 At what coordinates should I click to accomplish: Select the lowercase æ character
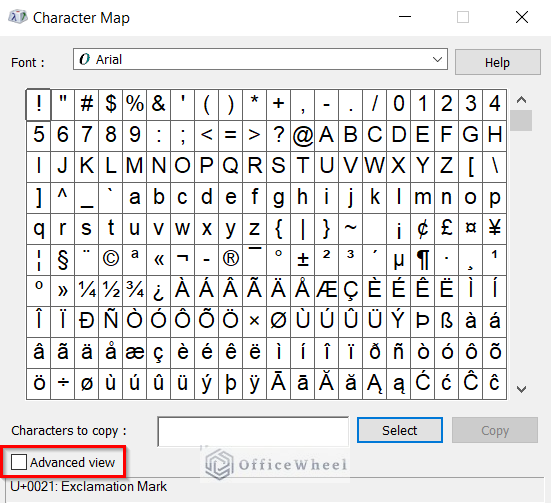coord(135,353)
